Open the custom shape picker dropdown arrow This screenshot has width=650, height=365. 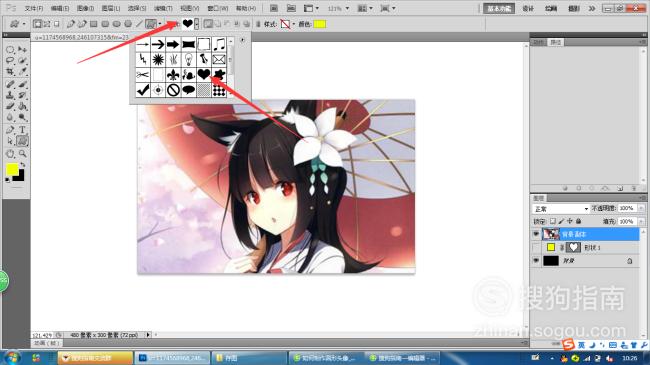click(x=196, y=24)
